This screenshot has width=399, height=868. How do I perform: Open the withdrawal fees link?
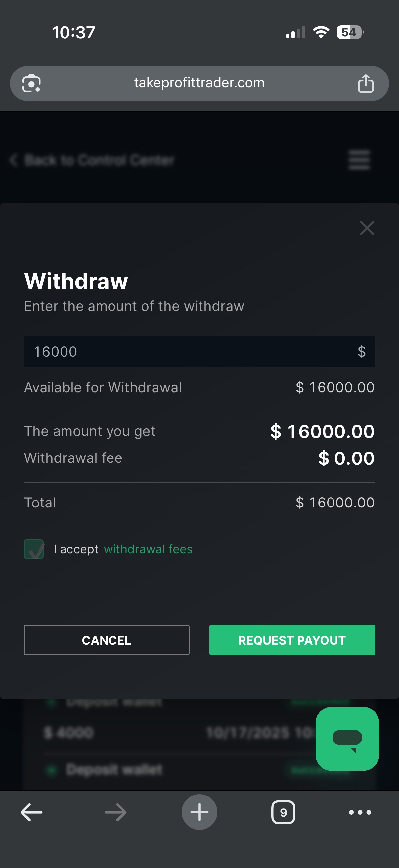[x=148, y=549]
